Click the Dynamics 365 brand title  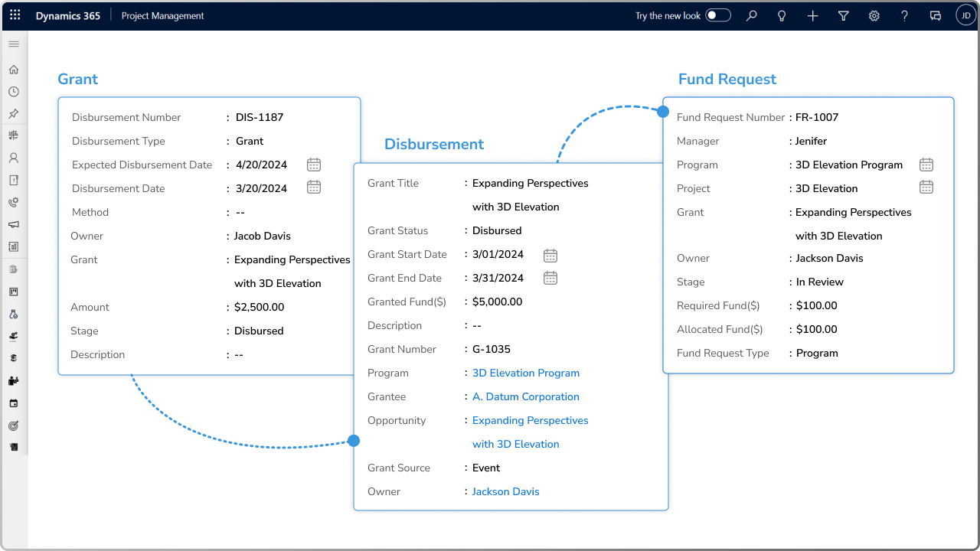click(x=68, y=15)
